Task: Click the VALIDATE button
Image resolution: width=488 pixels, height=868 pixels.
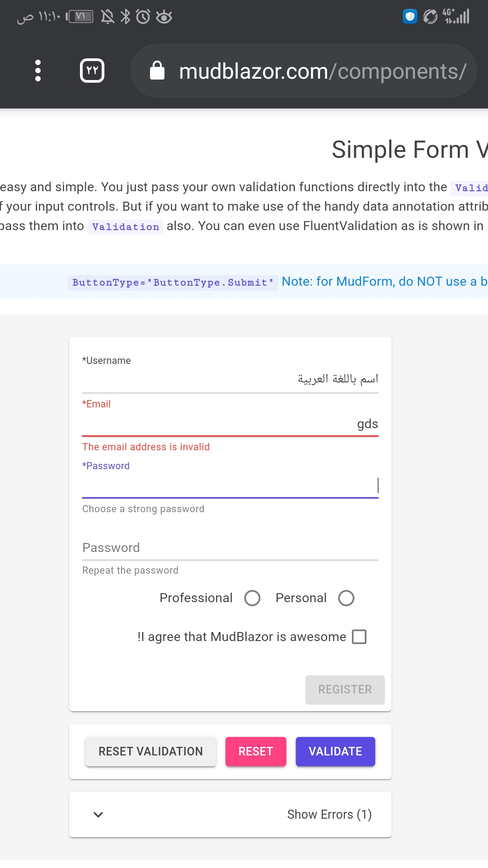Action: pyautogui.click(x=335, y=751)
